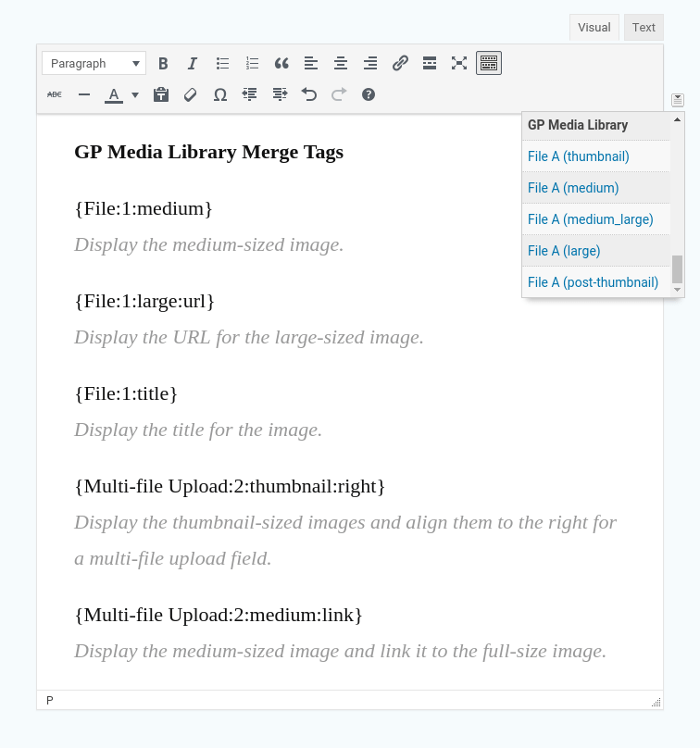Switch to the Visual editor tab

[x=594, y=27]
